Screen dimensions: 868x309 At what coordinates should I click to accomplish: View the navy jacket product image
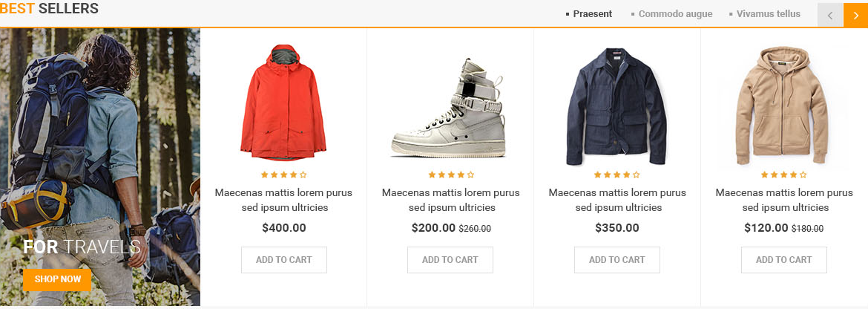[617, 105]
